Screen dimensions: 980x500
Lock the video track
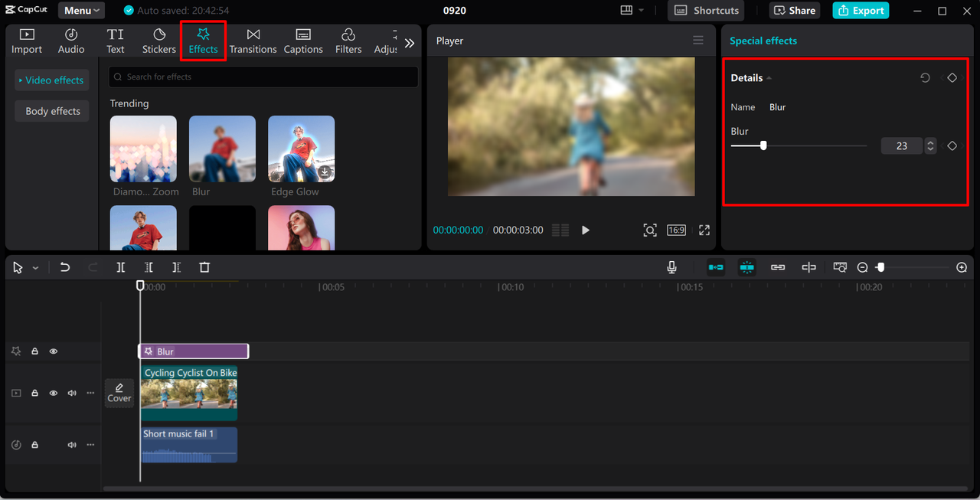34,393
